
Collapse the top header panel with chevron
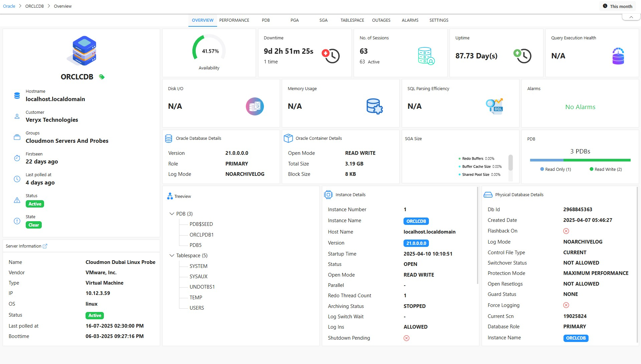pyautogui.click(x=631, y=17)
